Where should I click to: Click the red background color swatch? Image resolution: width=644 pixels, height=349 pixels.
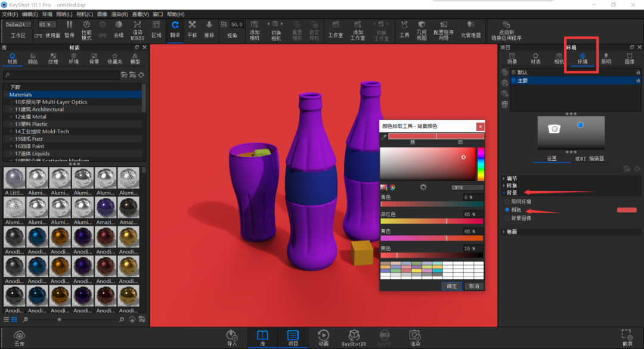(627, 210)
